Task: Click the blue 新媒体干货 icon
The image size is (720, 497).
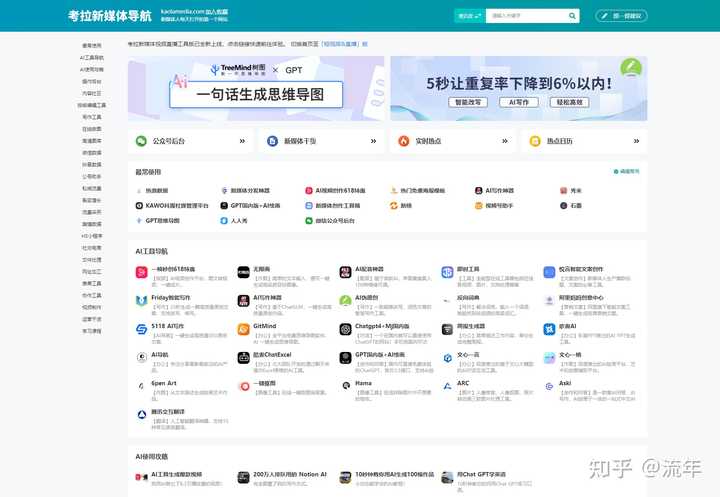Action: [x=272, y=141]
